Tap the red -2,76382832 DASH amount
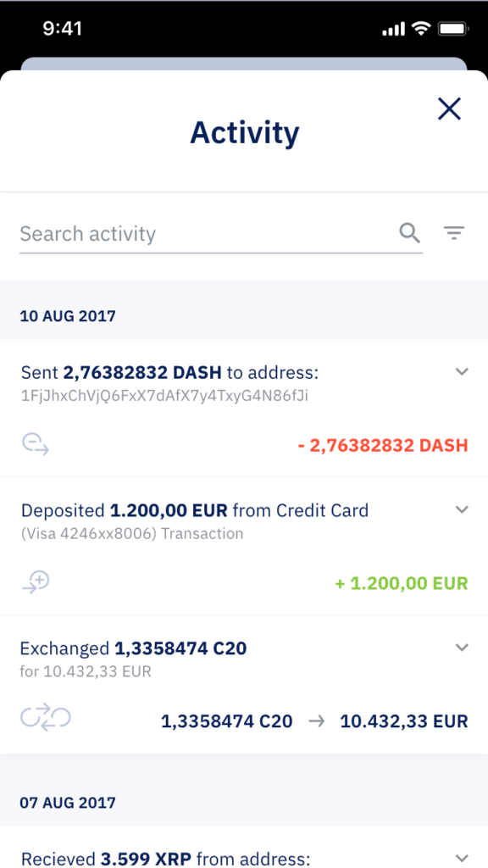This screenshot has width=488, height=868. coord(383,445)
